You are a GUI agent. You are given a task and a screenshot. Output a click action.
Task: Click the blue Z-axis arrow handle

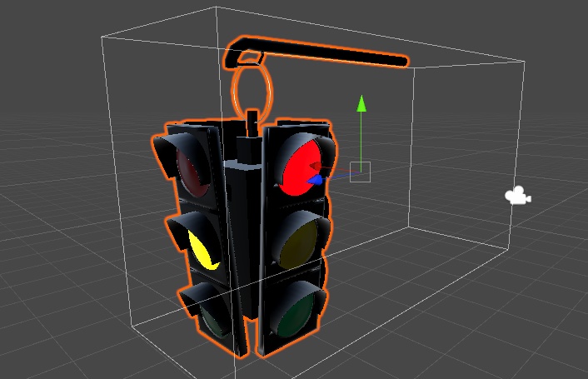pyautogui.click(x=315, y=180)
